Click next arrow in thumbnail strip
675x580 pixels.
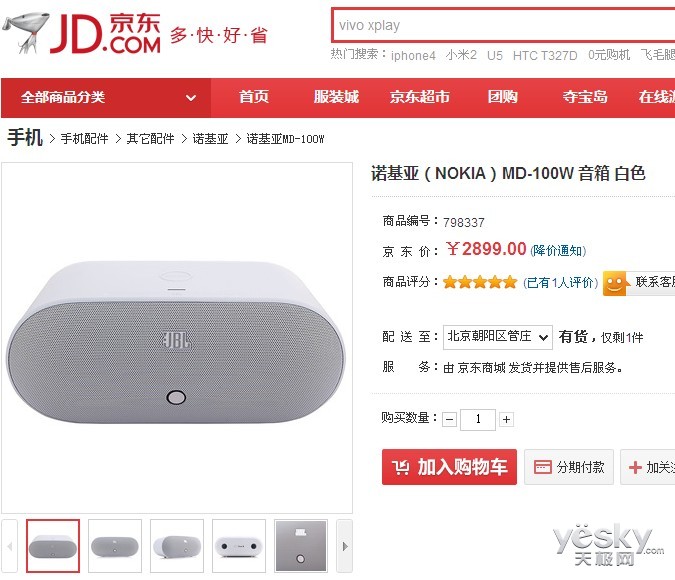pyautogui.click(x=344, y=546)
